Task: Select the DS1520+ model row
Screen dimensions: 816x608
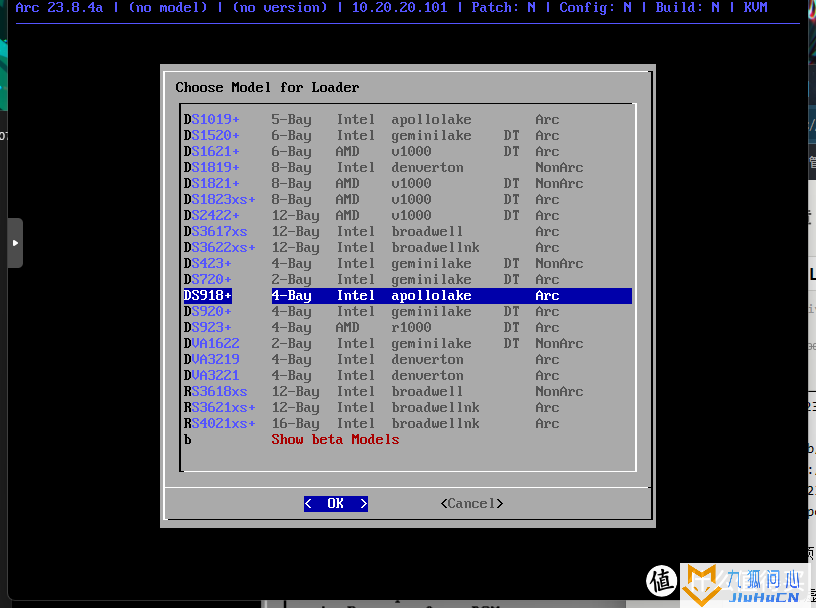Action: 407,135
